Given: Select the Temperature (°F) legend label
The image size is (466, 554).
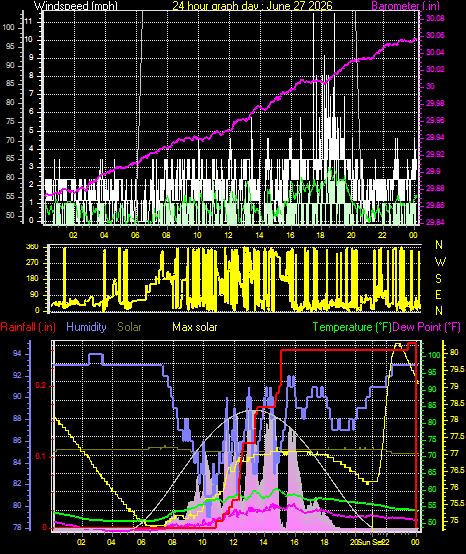Looking at the screenshot, I should click(352, 327).
